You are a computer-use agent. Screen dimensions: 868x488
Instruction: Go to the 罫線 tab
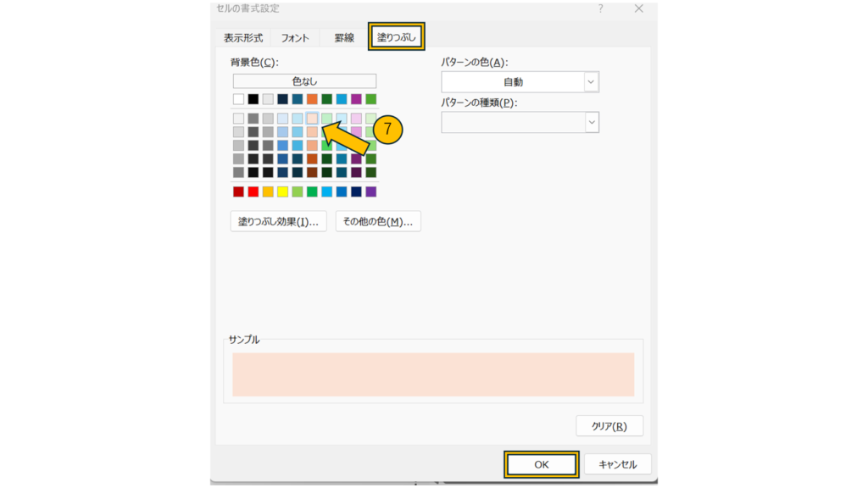pos(343,38)
